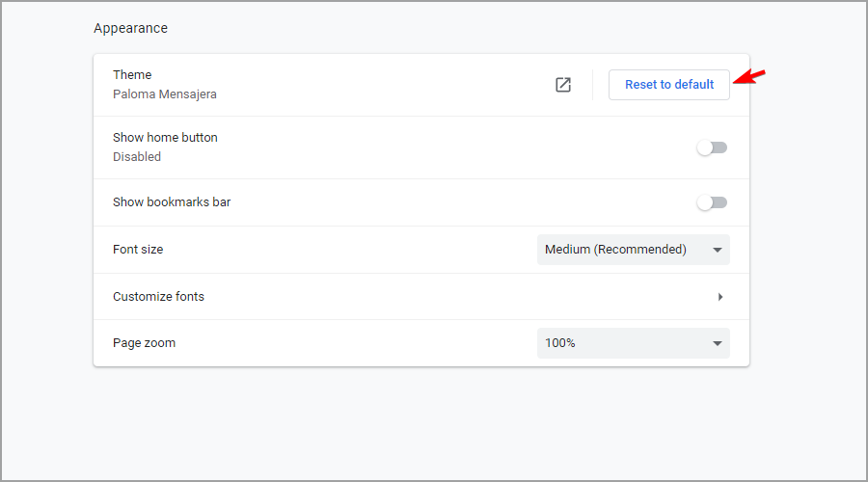The height and width of the screenshot is (482, 868).
Task: Click the Page zoom label
Action: pyautogui.click(x=144, y=343)
